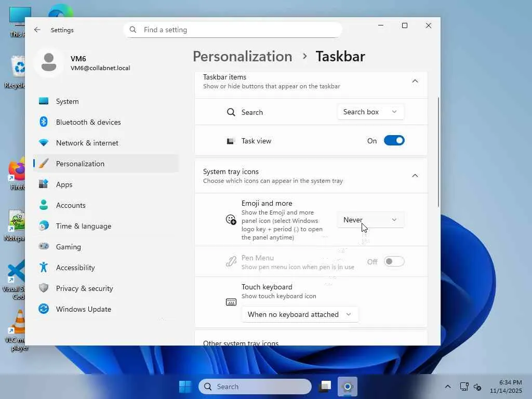532x399 pixels.
Task: Select Gaming in sidebar
Action: pos(106,247)
